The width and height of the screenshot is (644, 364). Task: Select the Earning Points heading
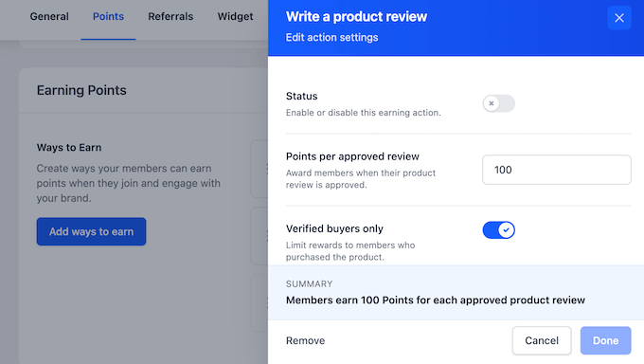pos(81,90)
